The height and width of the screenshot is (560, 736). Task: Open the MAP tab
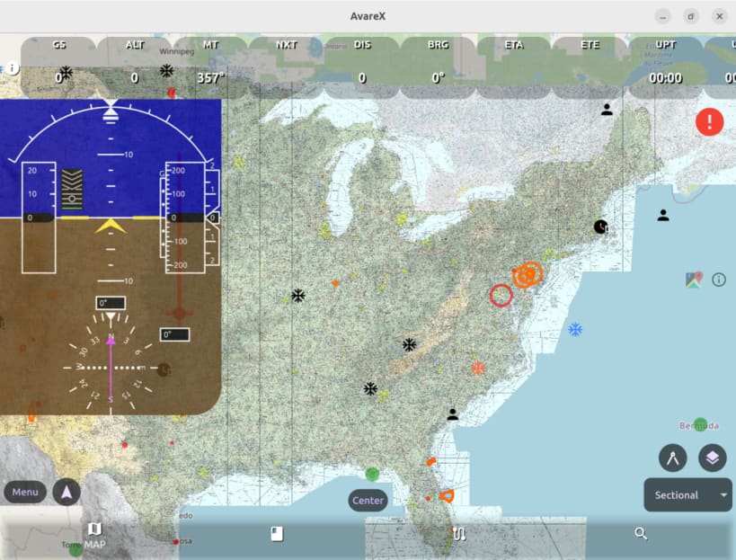tap(94, 535)
